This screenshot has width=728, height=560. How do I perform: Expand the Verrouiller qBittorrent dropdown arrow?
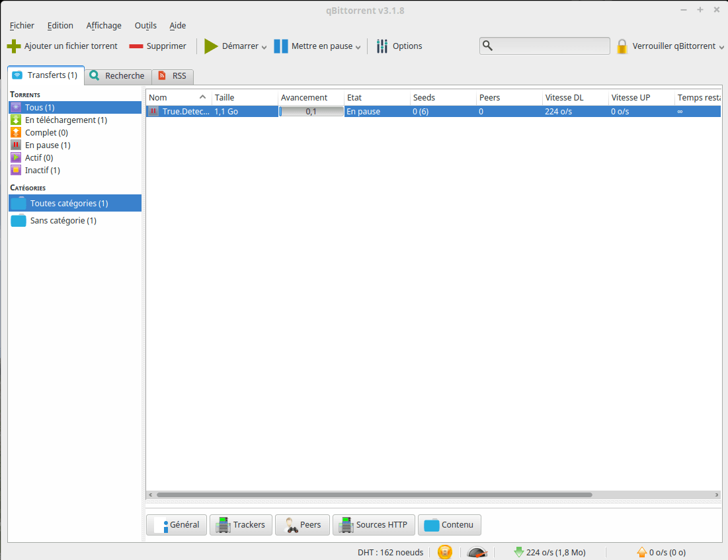[721, 47]
